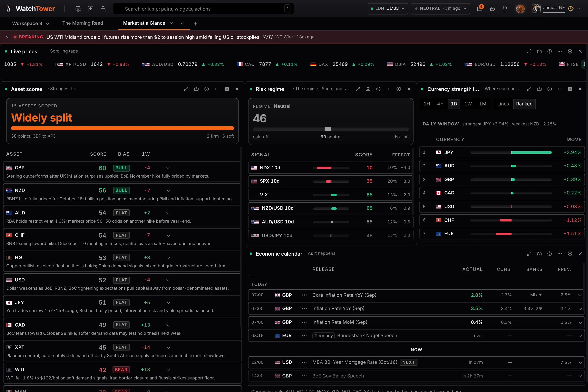Open help for the Risk regime widget
The height and width of the screenshot is (392, 588).
(378, 89)
